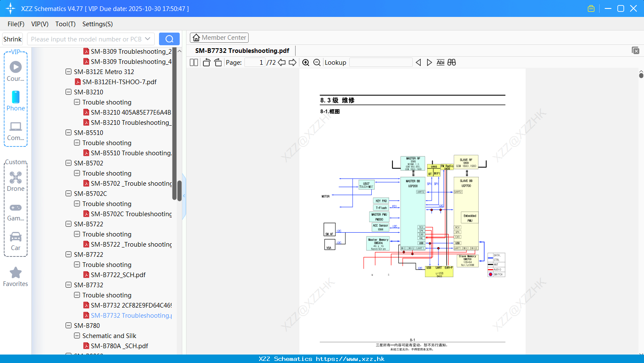The height and width of the screenshot is (363, 644).
Task: Open the Course section in sidebar
Action: [x=16, y=71]
